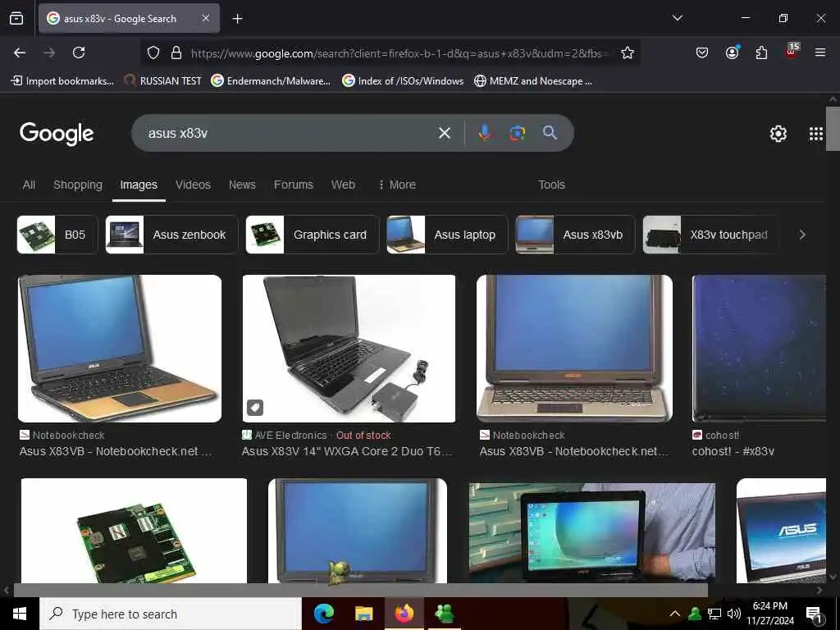Switch to the Forums tab
Image resolution: width=840 pixels, height=630 pixels.
click(293, 185)
